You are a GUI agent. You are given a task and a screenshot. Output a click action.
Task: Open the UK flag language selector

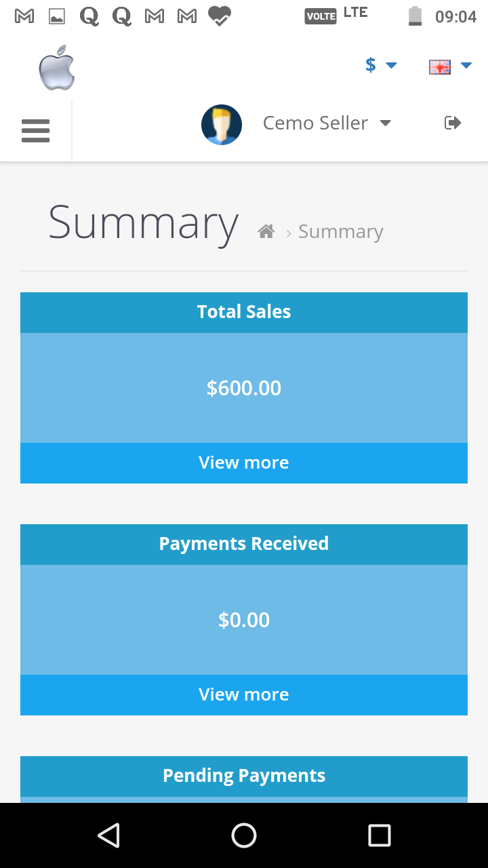450,66
